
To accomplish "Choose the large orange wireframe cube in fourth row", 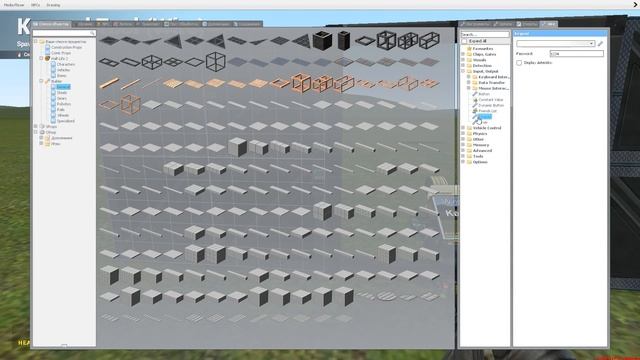I will (131, 104).
